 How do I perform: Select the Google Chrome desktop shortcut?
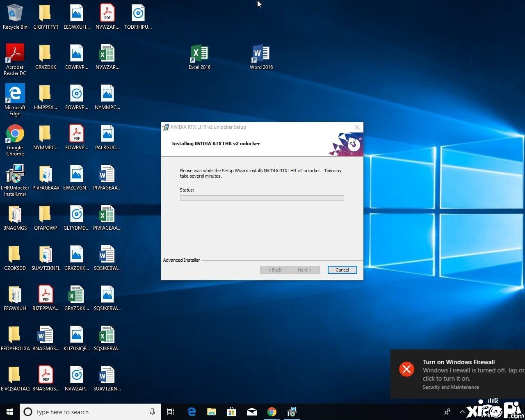(x=15, y=140)
